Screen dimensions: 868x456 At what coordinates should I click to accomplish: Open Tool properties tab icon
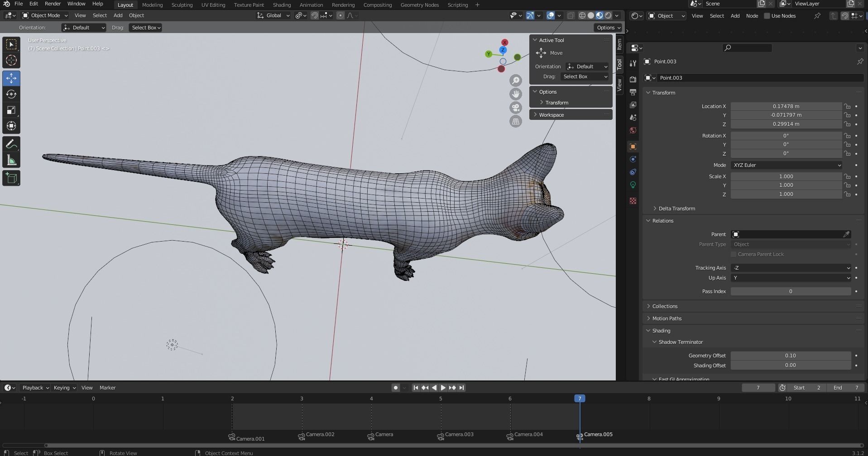coord(633,63)
